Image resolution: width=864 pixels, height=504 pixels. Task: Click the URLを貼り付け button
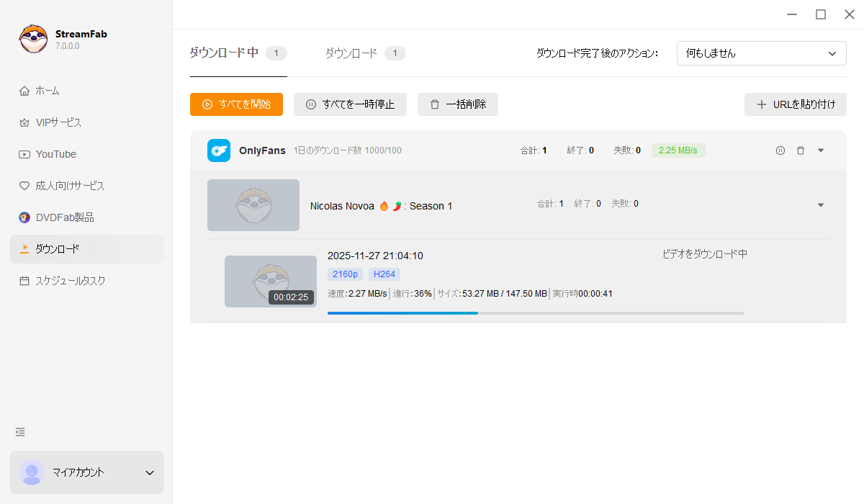coord(796,104)
